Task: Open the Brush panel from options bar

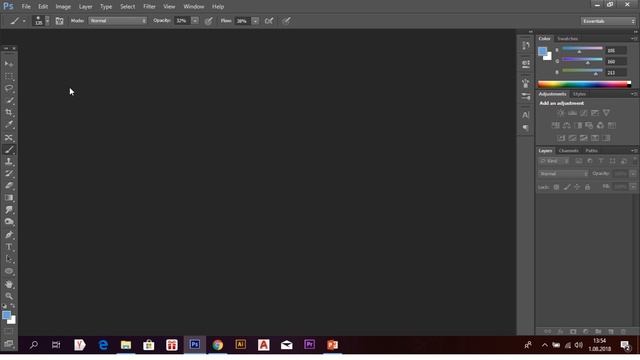Action: click(60, 21)
